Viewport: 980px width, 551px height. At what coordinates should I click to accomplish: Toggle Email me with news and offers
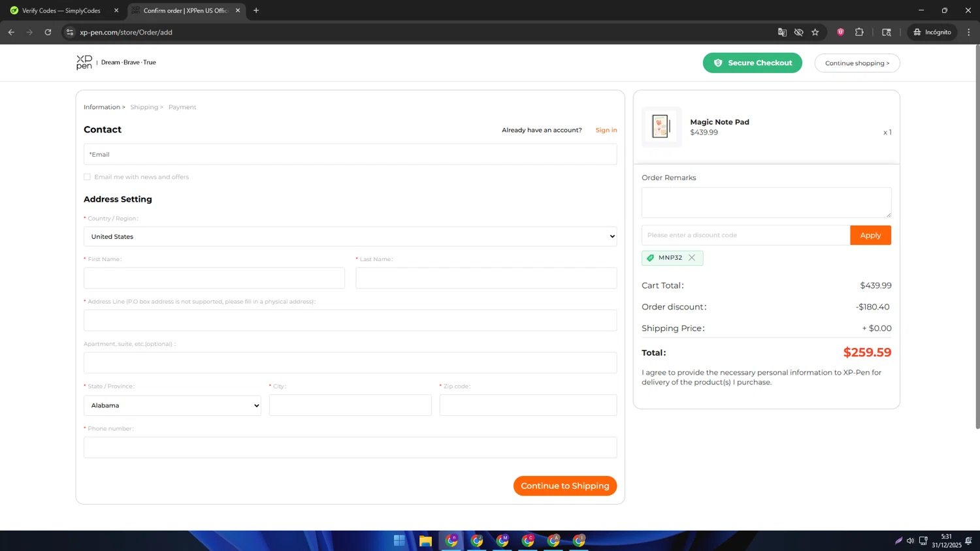coord(87,177)
